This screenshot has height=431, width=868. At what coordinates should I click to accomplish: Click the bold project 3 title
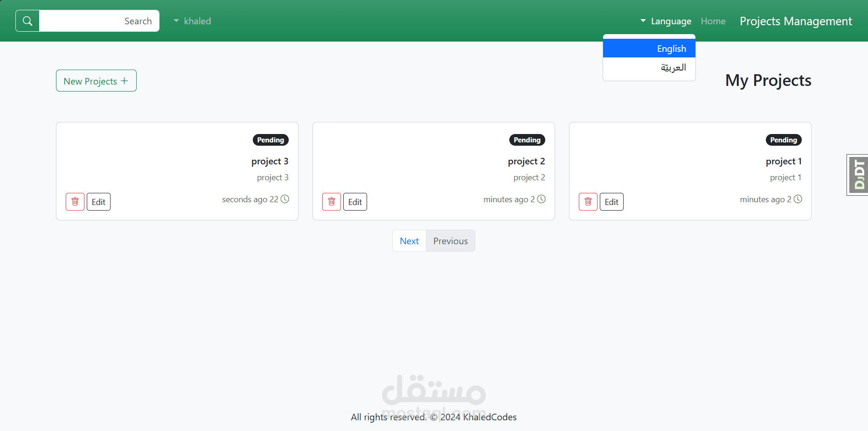(270, 161)
